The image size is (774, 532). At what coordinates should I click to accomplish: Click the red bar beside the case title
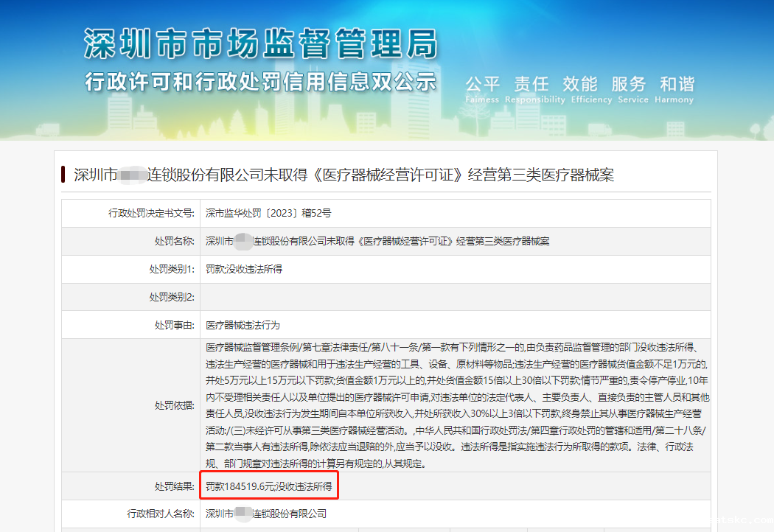pyautogui.click(x=64, y=175)
